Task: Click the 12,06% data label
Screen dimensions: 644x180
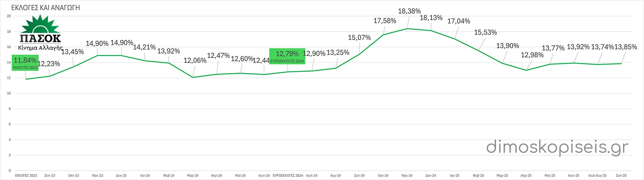Action: pos(195,61)
